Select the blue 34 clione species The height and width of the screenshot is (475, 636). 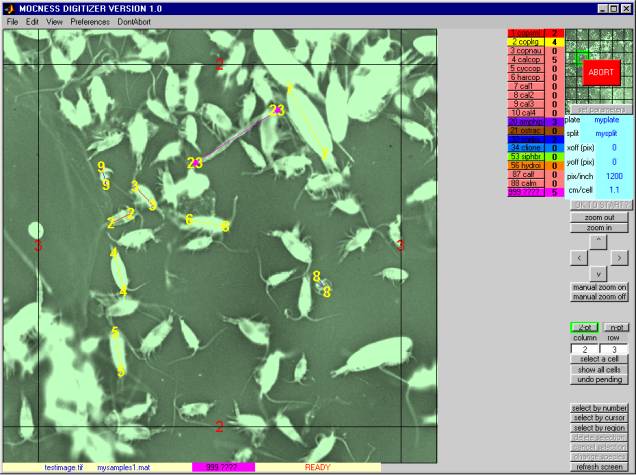click(526, 148)
